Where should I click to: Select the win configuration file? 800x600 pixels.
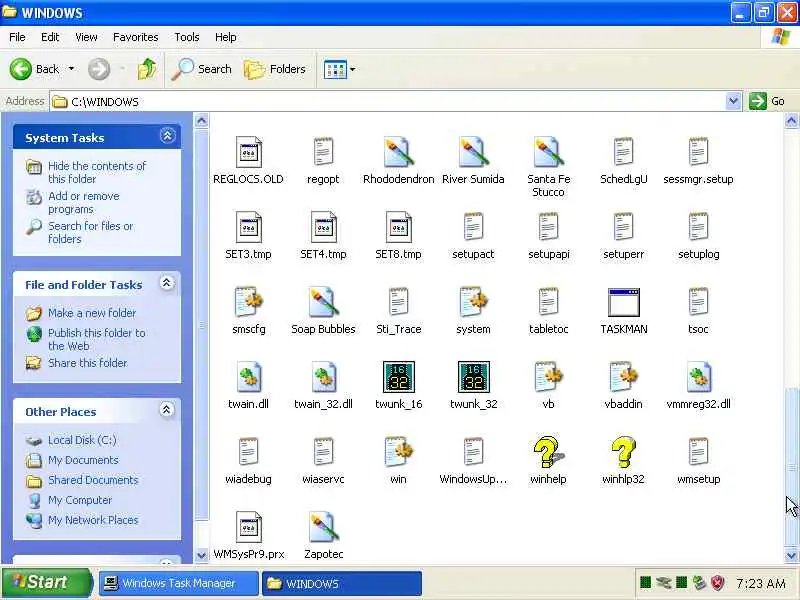[398, 452]
